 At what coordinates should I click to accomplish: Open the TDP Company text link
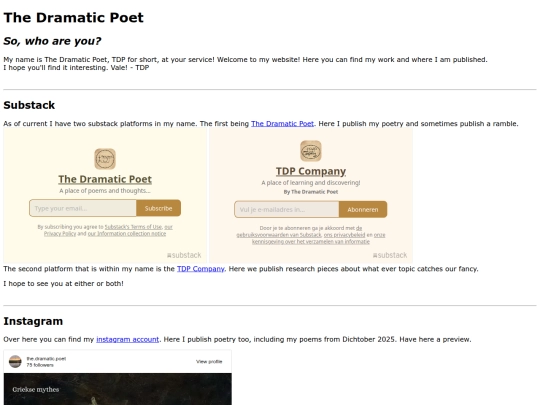200,269
